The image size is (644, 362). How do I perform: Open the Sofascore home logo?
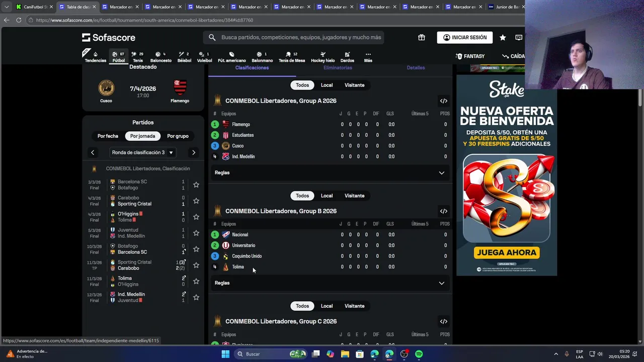coord(109,37)
